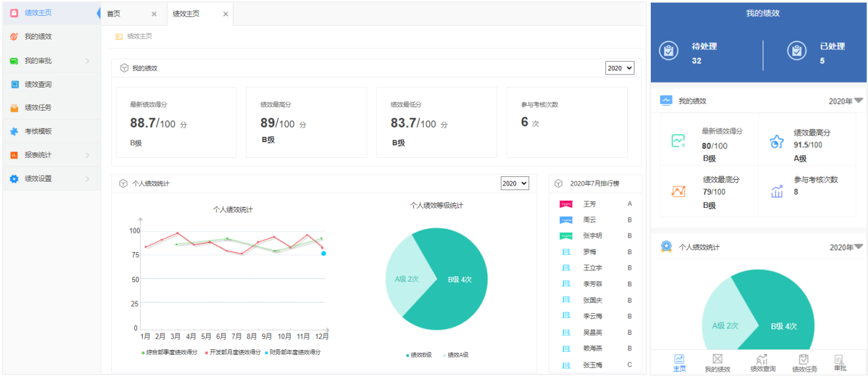
Task: Click the 最新绩效得分 green chart icon in mobile panel
Action: [x=678, y=140]
